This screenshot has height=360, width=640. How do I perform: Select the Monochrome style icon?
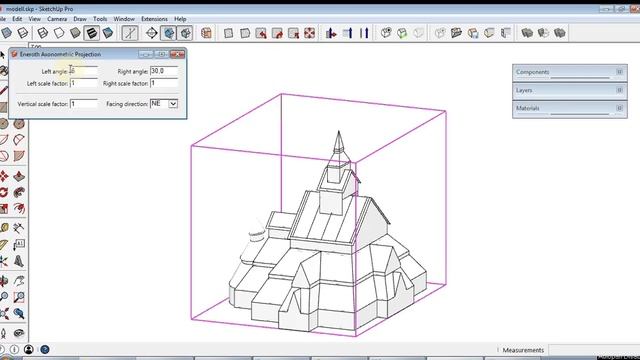point(108,33)
